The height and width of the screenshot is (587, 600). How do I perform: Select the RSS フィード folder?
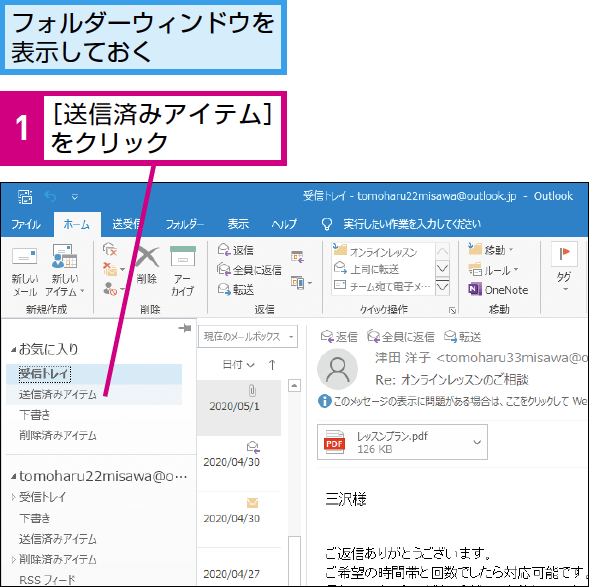click(47, 580)
